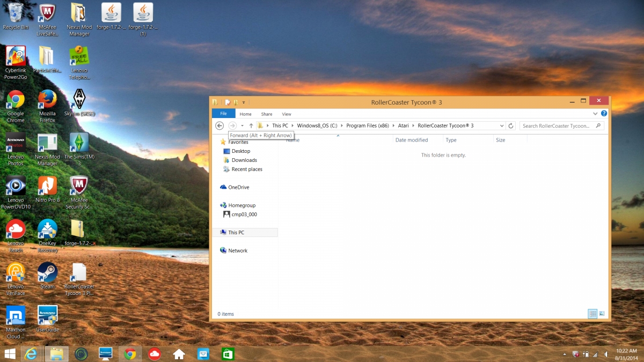This screenshot has height=362, width=644.
Task: Switch to details view layout
Action: click(592, 314)
